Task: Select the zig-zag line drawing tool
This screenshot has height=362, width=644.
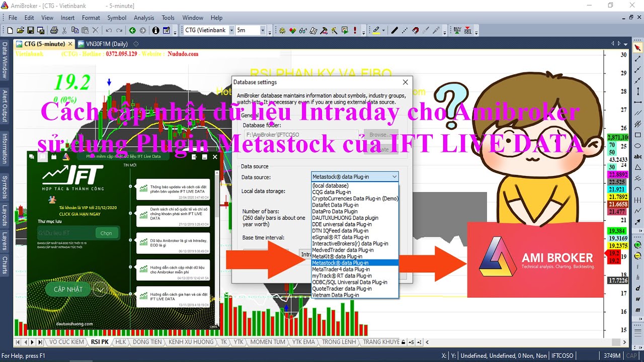Action: tap(638, 210)
